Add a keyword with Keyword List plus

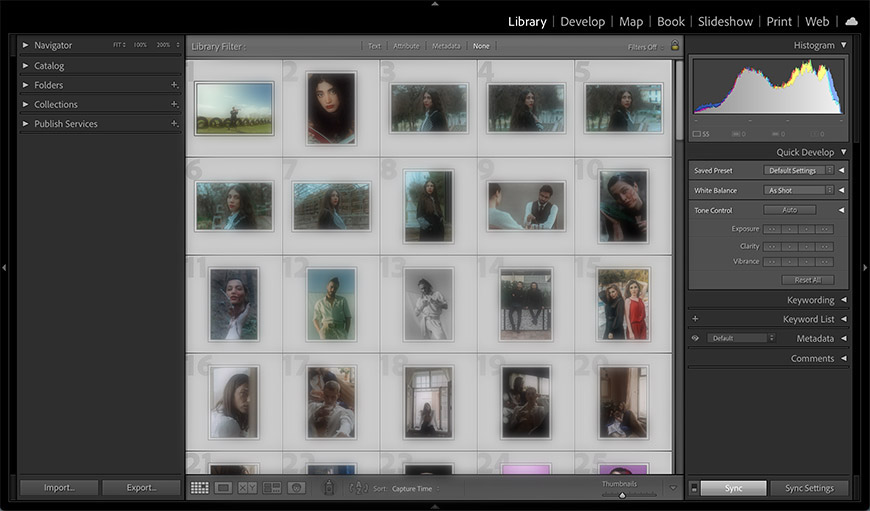695,319
